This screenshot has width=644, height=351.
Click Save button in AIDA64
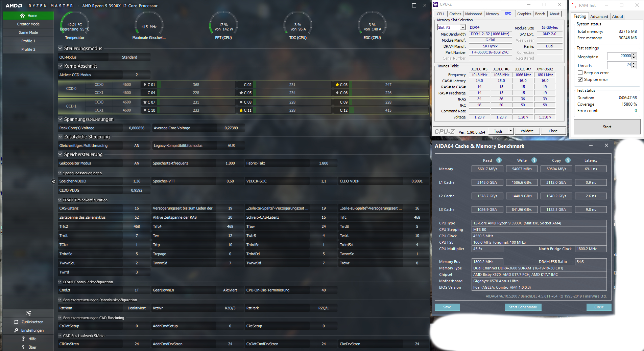point(447,307)
